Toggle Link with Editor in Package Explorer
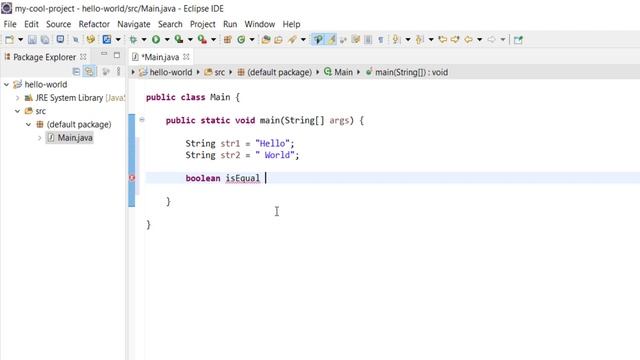The image size is (640, 360). [x=89, y=71]
